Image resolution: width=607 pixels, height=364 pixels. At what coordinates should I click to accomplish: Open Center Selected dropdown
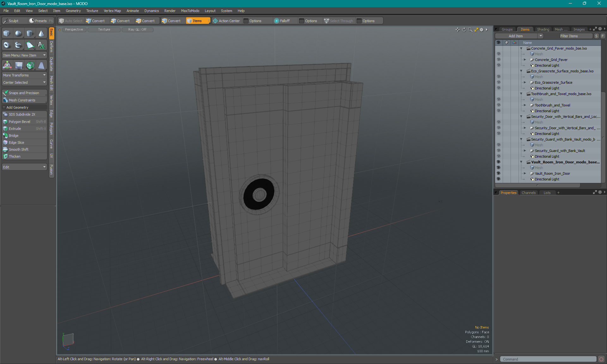(24, 82)
